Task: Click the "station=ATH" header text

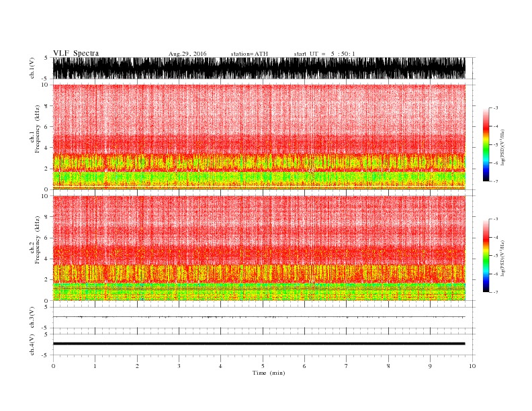Action: pyautogui.click(x=249, y=54)
